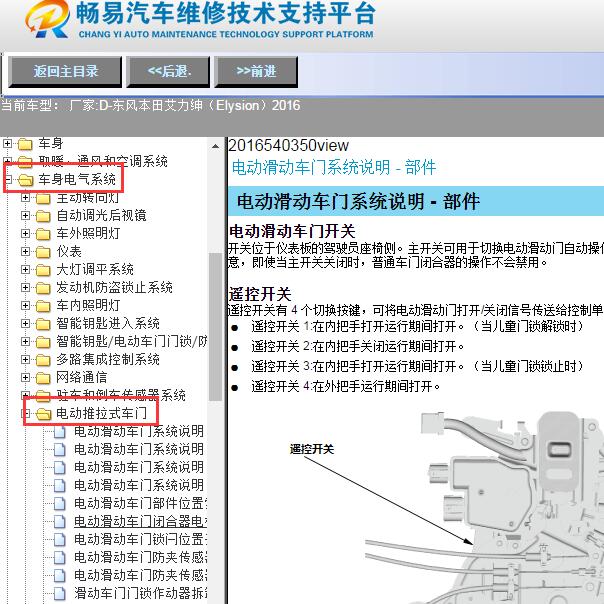
Task: Open the 电动滑动车门系统说明 - 部件 blue link
Action: [x=334, y=168]
